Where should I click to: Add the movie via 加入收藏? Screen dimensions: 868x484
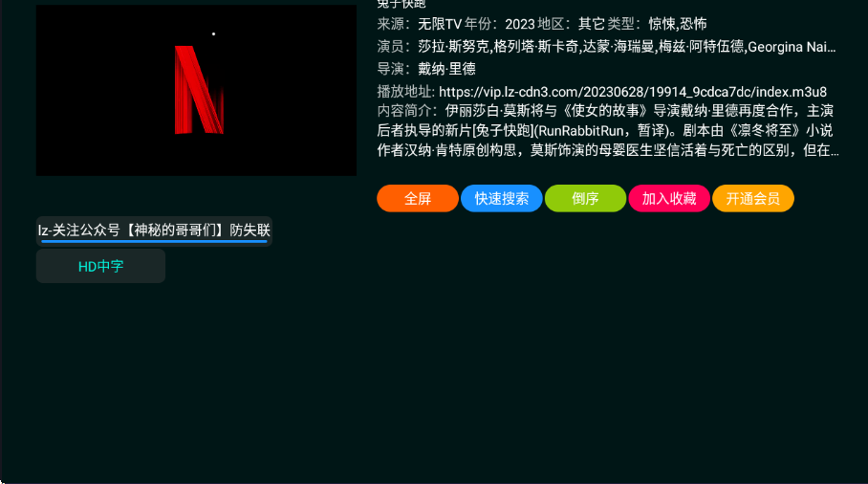[x=669, y=198]
